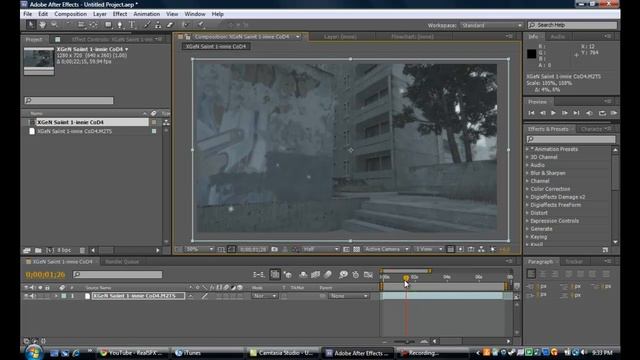The height and width of the screenshot is (360, 640).
Task: Click the Draft 3D icon in timeline
Action: 288,275
